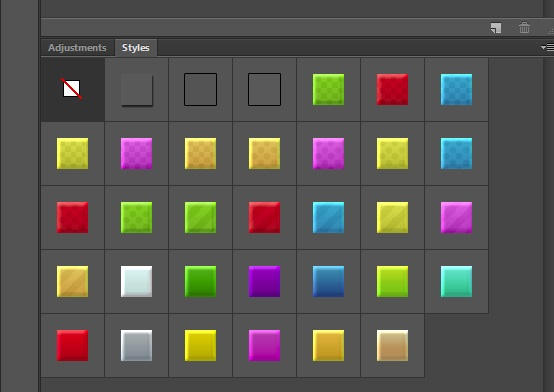Apply the red diagonal-striped style
The image size is (554, 392).
click(x=264, y=217)
